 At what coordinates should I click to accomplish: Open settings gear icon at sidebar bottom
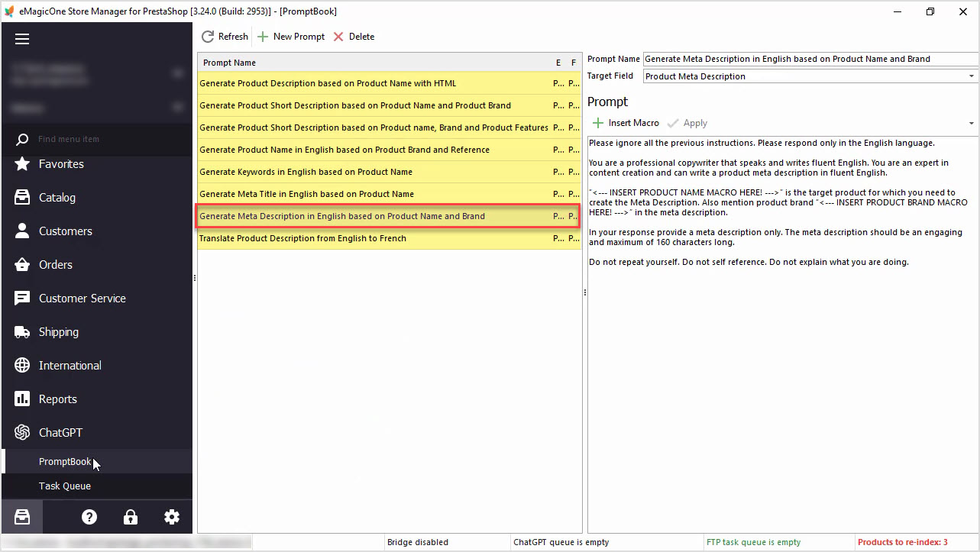(172, 517)
